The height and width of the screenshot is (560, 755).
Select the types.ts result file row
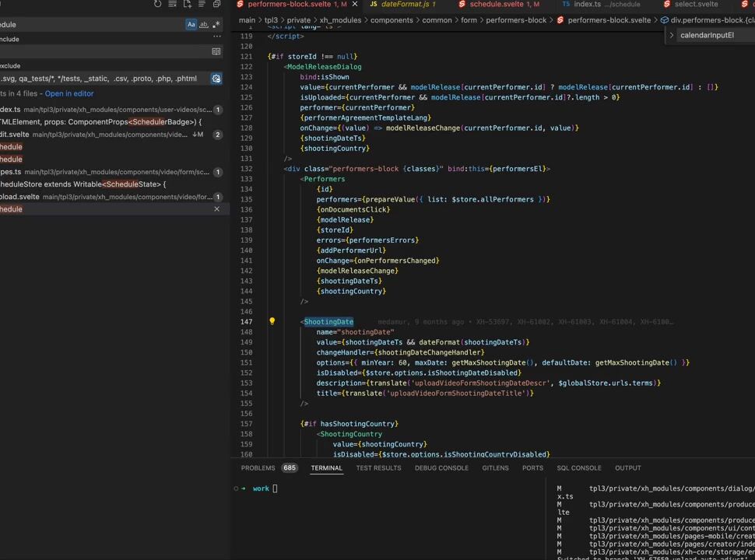(112, 172)
